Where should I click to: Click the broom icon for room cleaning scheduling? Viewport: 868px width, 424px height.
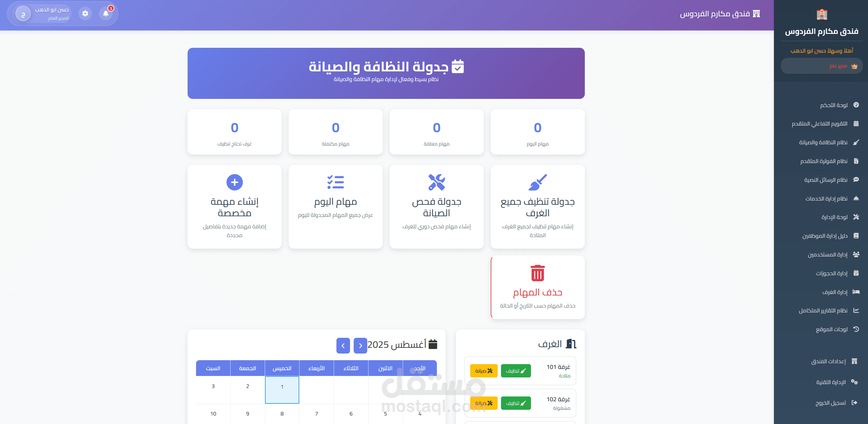pos(537,182)
